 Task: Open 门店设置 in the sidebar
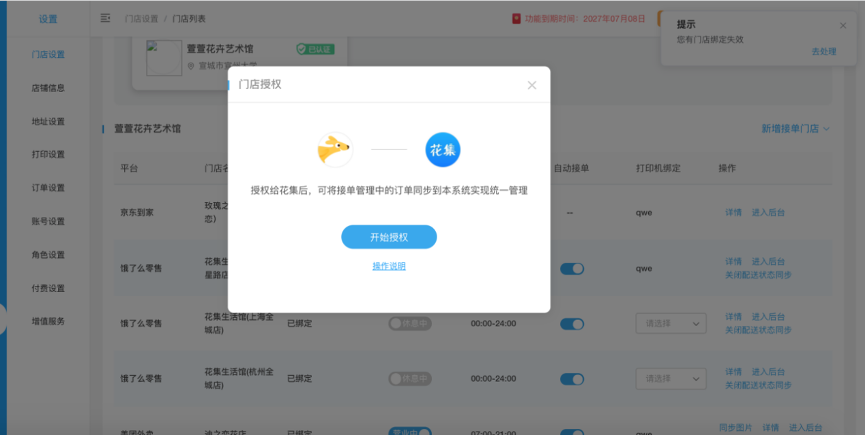(48, 54)
